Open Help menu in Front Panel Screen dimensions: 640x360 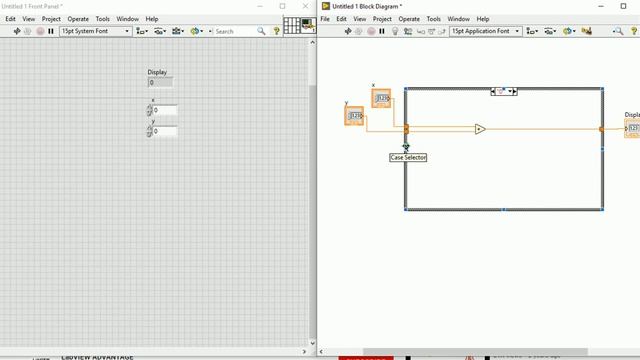(x=152, y=19)
